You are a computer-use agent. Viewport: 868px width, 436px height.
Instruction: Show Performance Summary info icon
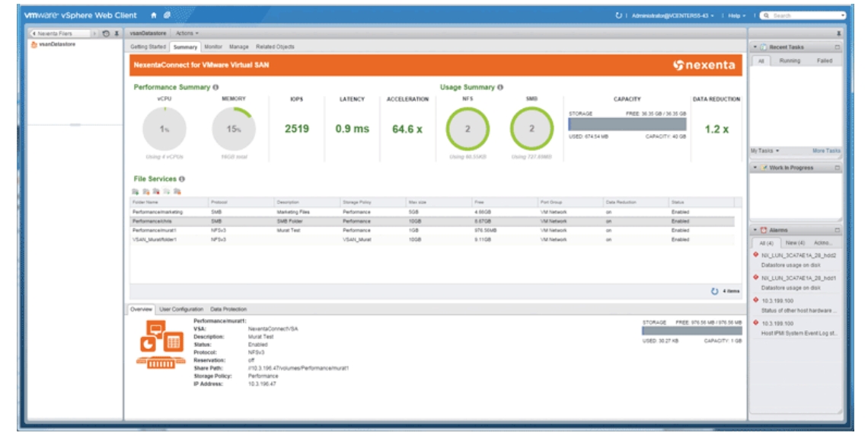pos(216,88)
